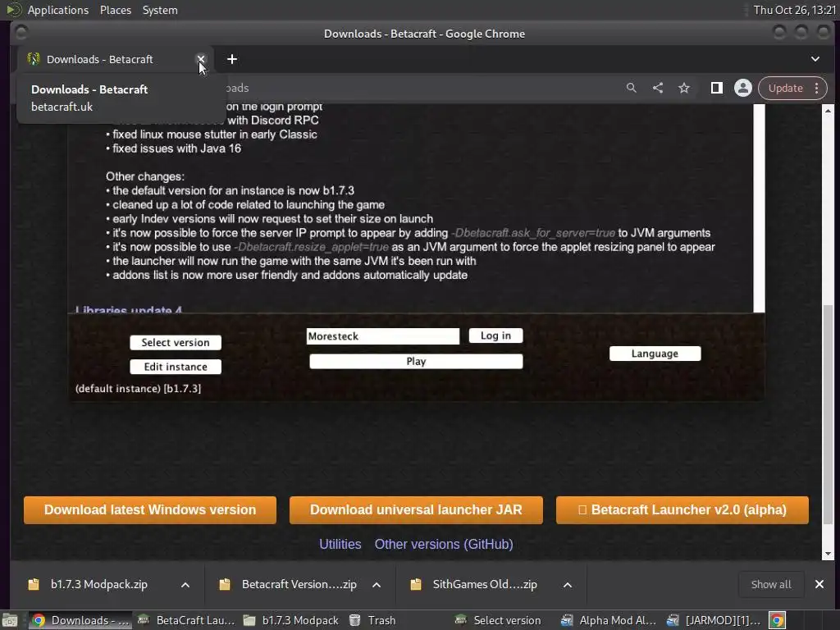Viewport: 840px width, 630px height.
Task: Click the search (zoom) icon in address bar
Action: coord(631,88)
